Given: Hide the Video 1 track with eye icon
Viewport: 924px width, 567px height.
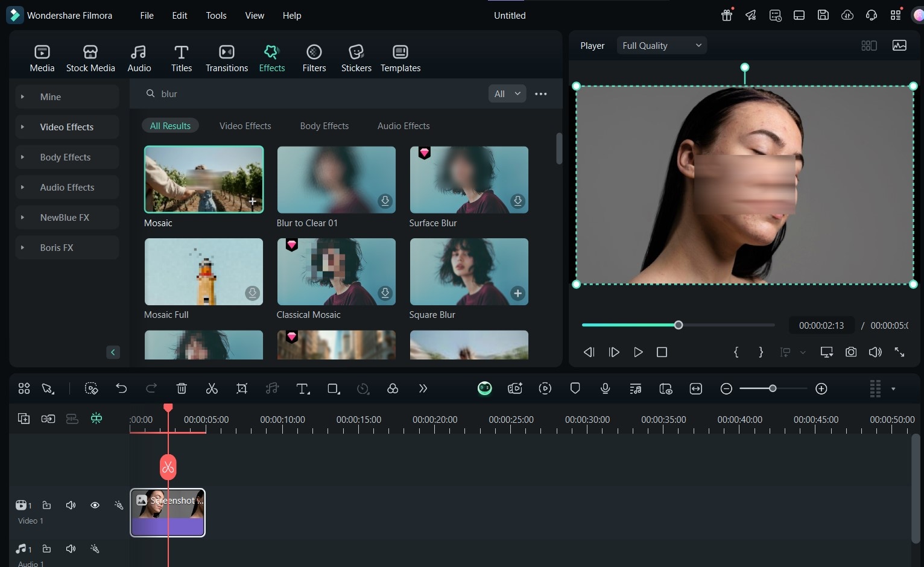Looking at the screenshot, I should pos(95,505).
